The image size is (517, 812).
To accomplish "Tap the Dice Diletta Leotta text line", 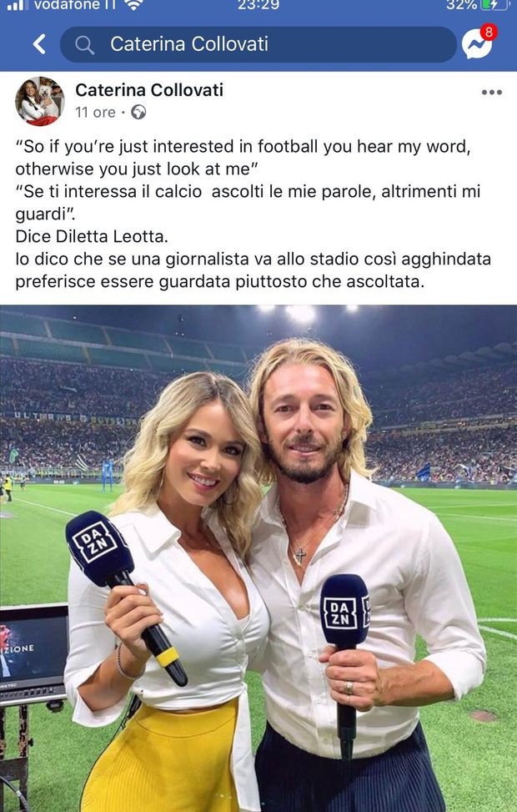I will (x=92, y=237).
